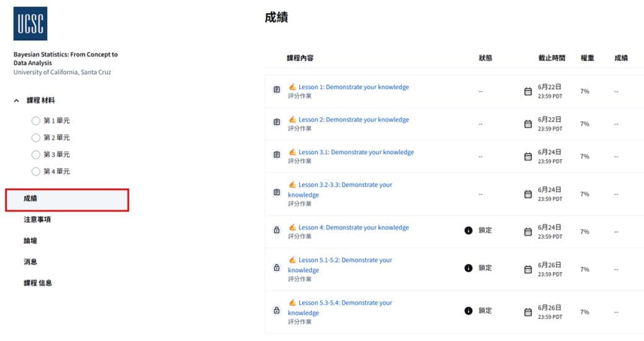
Task: Click the calendar icon for Lesson 3.1 deadline
Action: [x=528, y=156]
